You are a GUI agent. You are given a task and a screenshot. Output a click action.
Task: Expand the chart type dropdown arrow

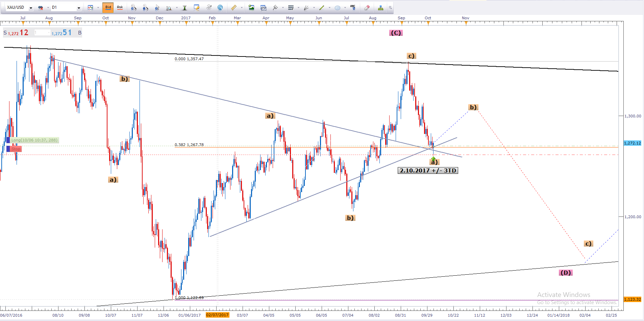[x=98, y=7]
